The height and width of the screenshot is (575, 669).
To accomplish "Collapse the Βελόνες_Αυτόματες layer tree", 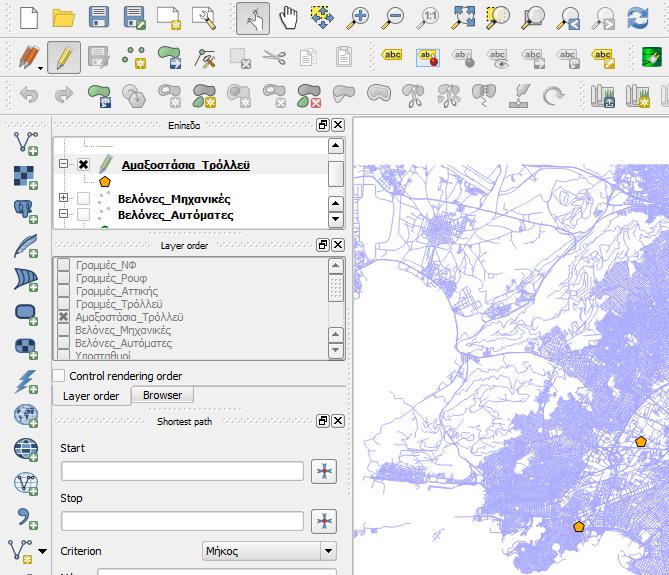I will coord(64,213).
